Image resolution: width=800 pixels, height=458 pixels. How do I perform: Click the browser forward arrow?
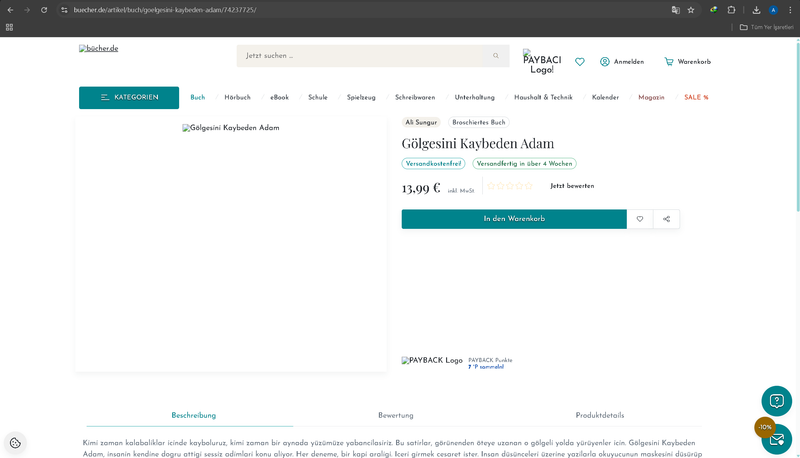[27, 10]
